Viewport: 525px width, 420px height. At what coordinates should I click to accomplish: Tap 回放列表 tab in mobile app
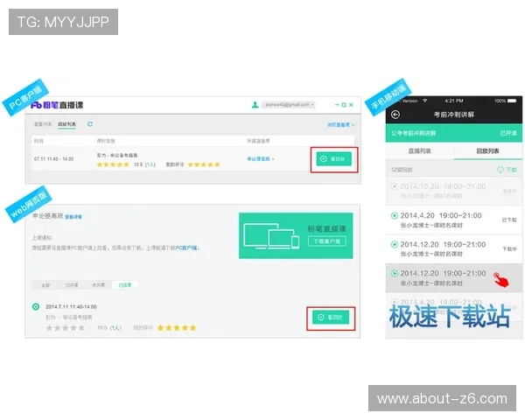tap(487, 151)
